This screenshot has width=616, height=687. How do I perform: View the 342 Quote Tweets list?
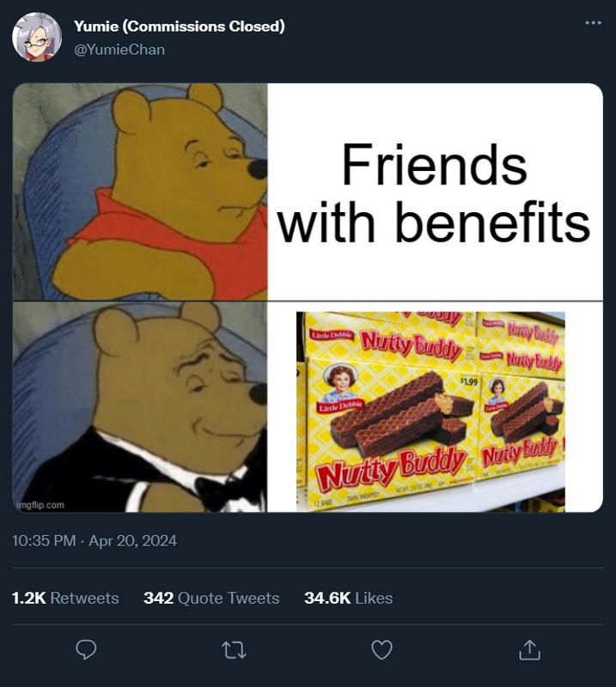pos(211,598)
